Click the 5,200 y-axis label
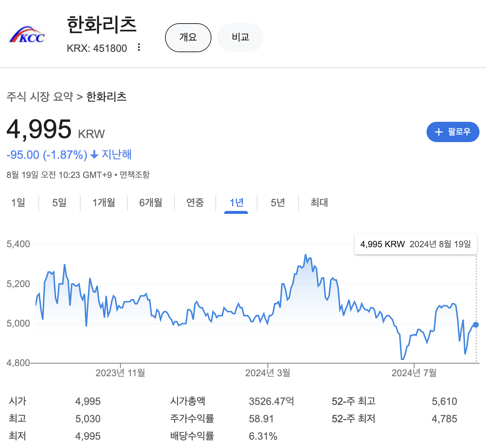The image size is (486, 448). tap(18, 284)
